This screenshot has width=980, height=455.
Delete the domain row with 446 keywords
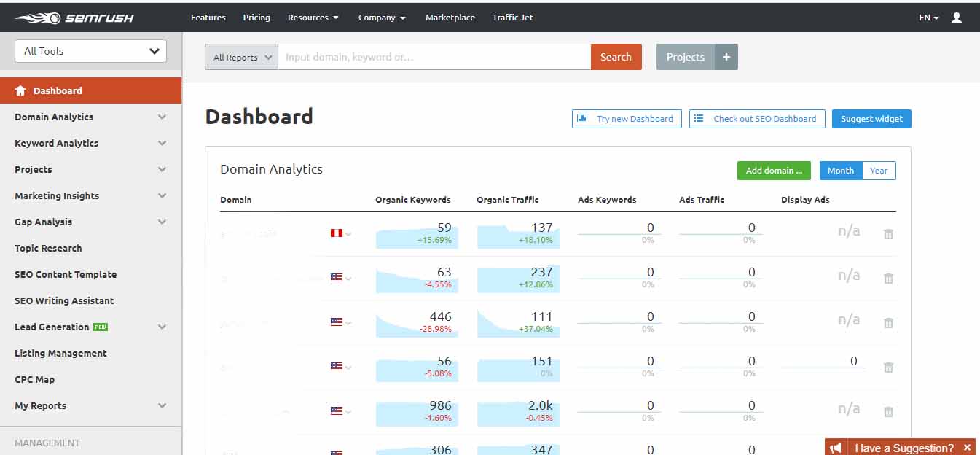coord(888,323)
